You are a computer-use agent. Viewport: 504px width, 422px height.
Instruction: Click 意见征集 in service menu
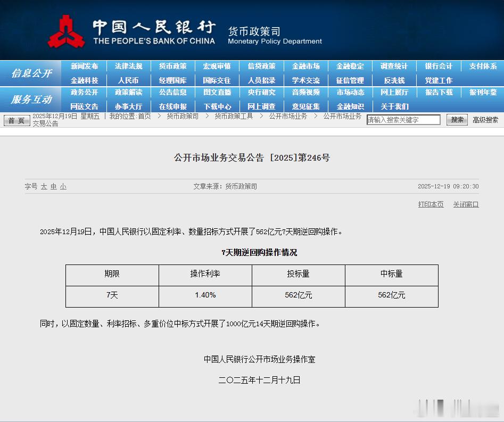click(x=306, y=106)
